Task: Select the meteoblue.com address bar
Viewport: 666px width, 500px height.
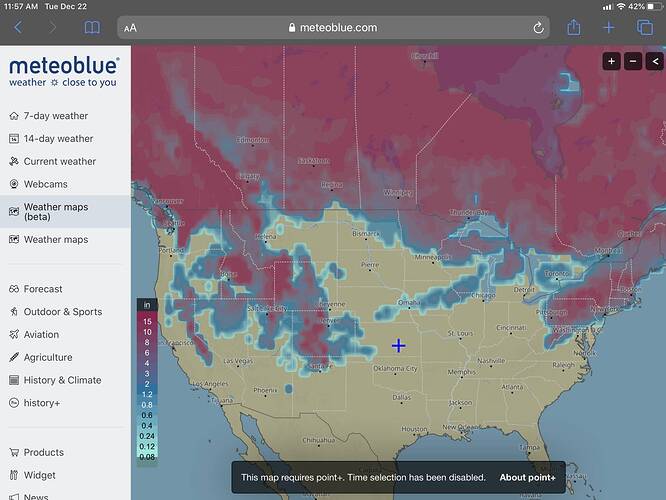Action: point(333,28)
